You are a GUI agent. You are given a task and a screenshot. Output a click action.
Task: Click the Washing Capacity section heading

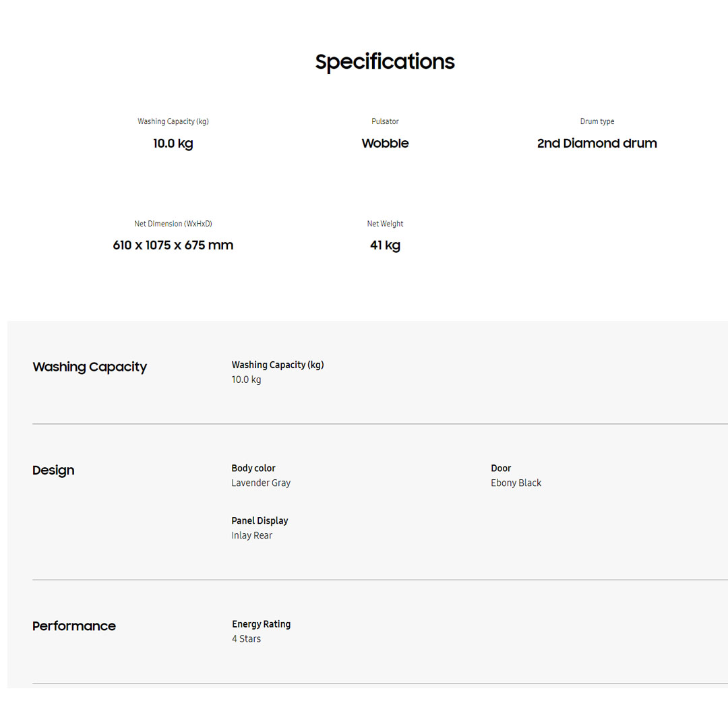pyautogui.click(x=90, y=367)
